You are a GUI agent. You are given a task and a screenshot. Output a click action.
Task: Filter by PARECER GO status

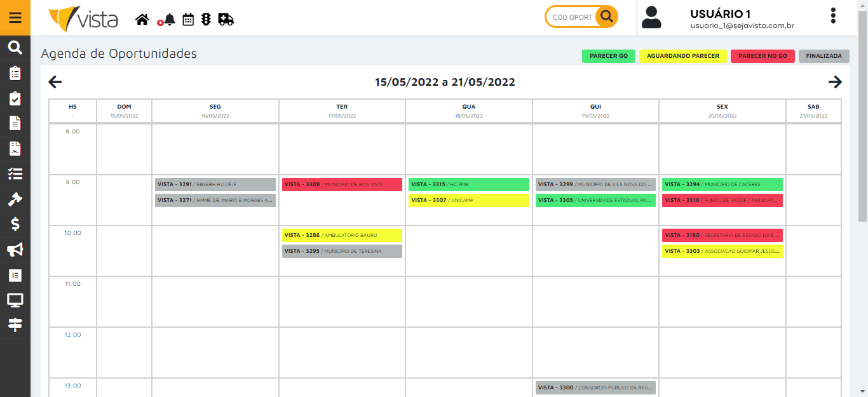[609, 56]
